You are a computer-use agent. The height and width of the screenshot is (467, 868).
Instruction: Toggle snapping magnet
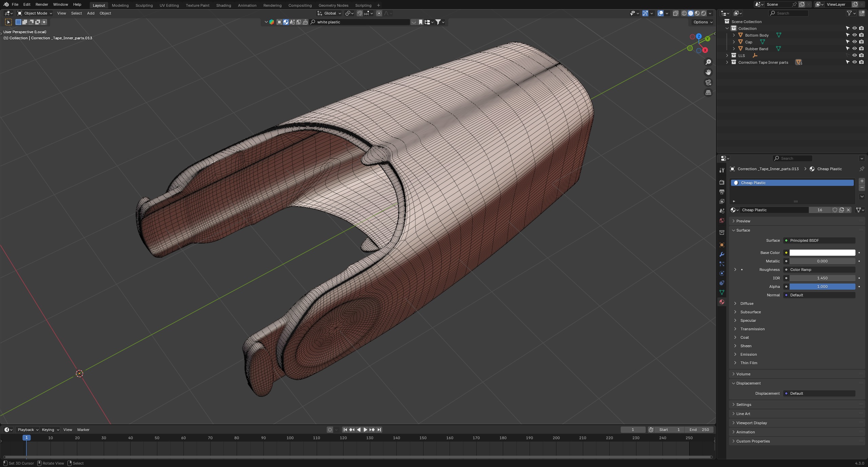(360, 13)
